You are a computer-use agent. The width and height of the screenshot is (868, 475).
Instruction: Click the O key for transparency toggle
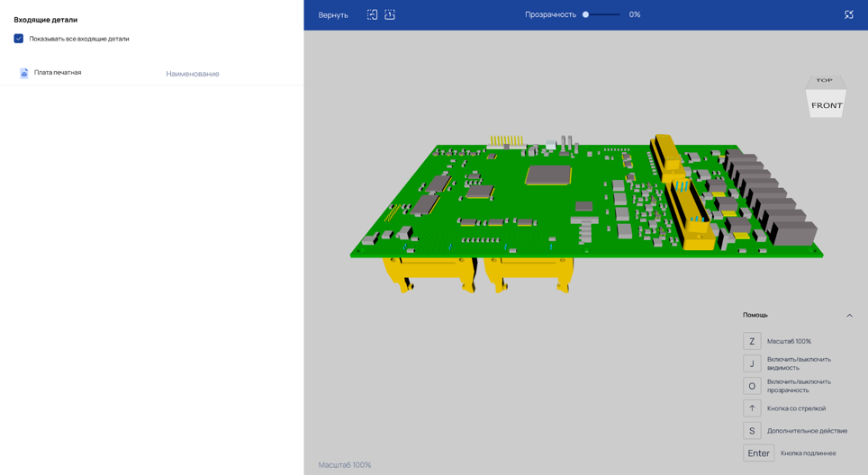[752, 386]
